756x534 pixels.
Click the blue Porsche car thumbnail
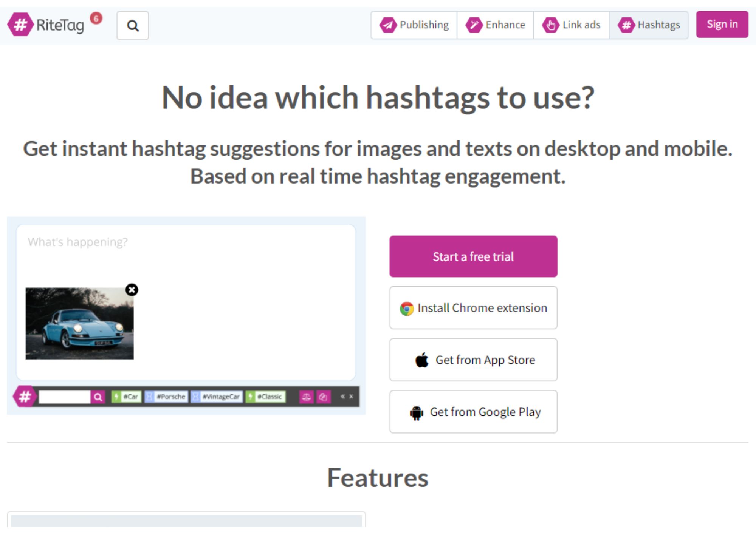pos(79,323)
